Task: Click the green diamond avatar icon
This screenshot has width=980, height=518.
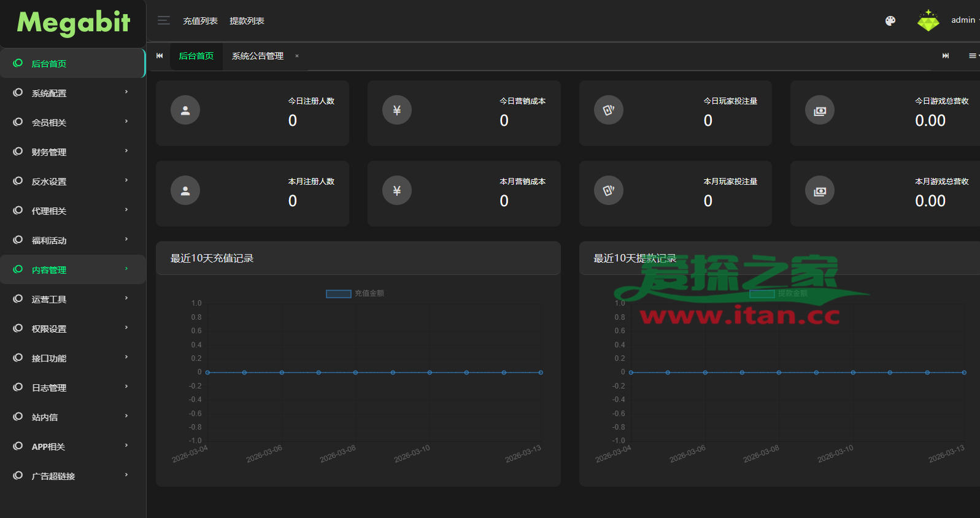Action: [x=928, y=21]
